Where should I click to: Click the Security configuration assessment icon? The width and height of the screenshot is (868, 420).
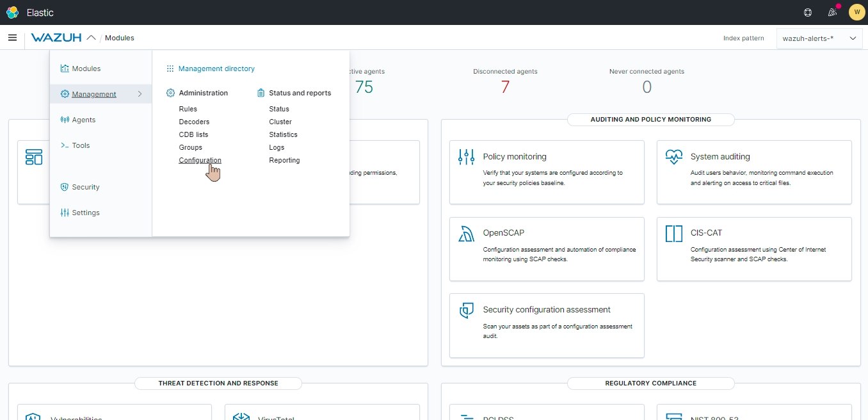tap(467, 311)
